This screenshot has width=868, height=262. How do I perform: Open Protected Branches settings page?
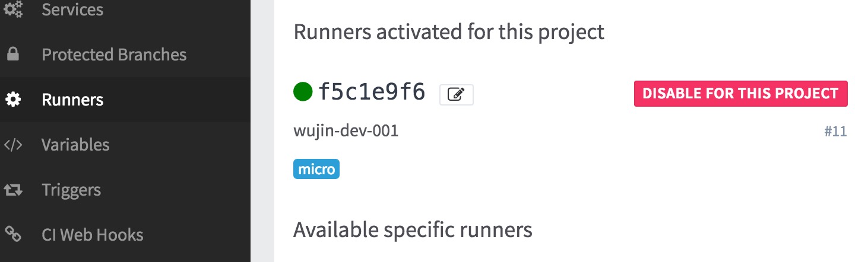pos(114,55)
